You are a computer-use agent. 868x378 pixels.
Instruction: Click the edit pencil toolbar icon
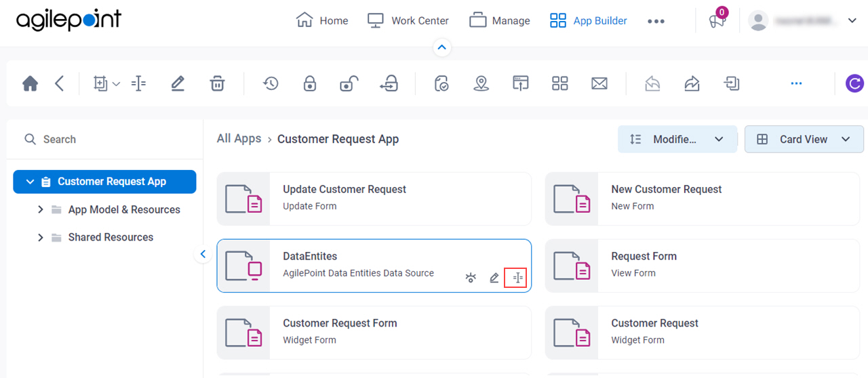pos(178,83)
